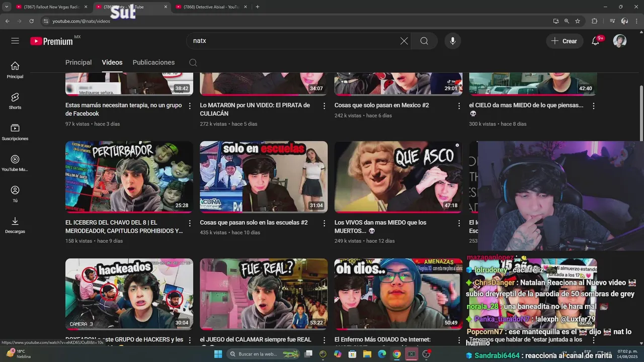Viewport: 644px width, 362px height.
Task: Open 'el JUEGO del CALAMAR siempre fue REAL'
Action: click(x=256, y=340)
